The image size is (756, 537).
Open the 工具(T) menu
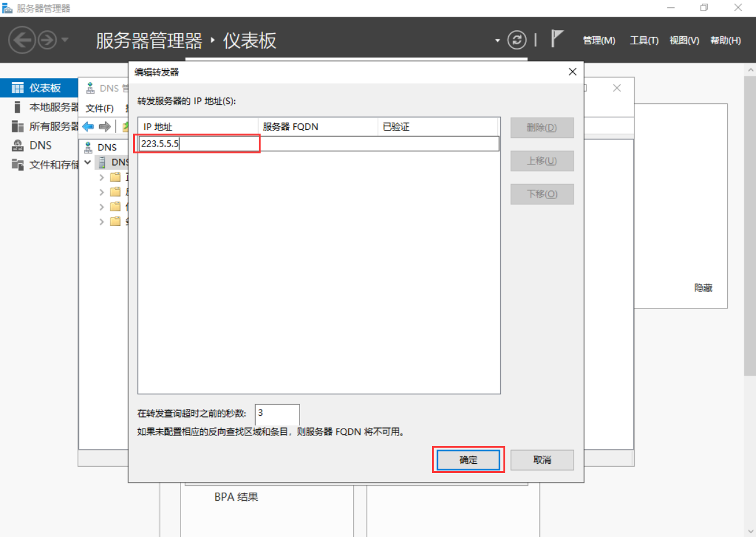pos(644,41)
